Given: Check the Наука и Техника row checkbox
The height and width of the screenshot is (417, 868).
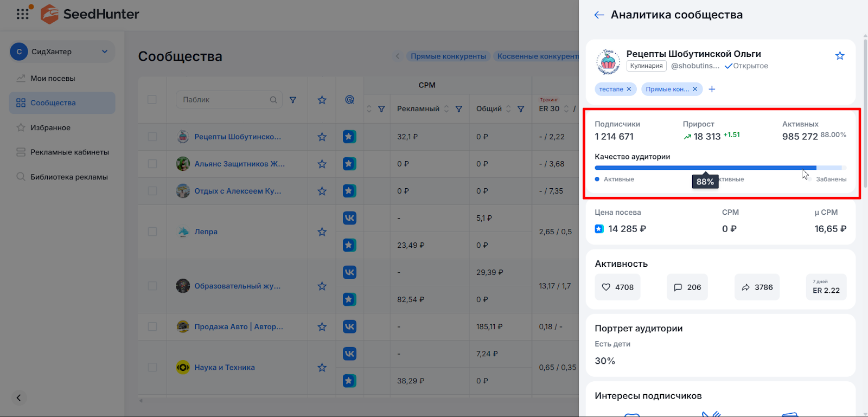Looking at the screenshot, I should [x=152, y=367].
